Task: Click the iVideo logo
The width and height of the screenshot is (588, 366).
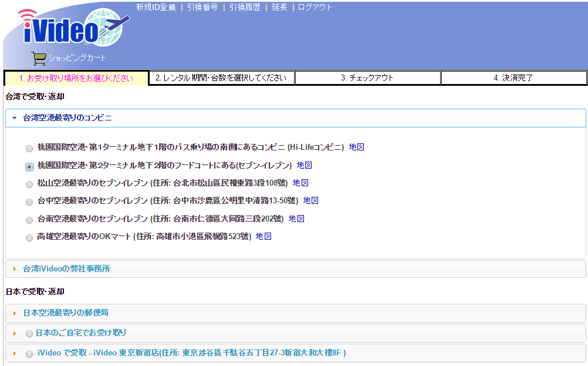Action: pos(74,28)
